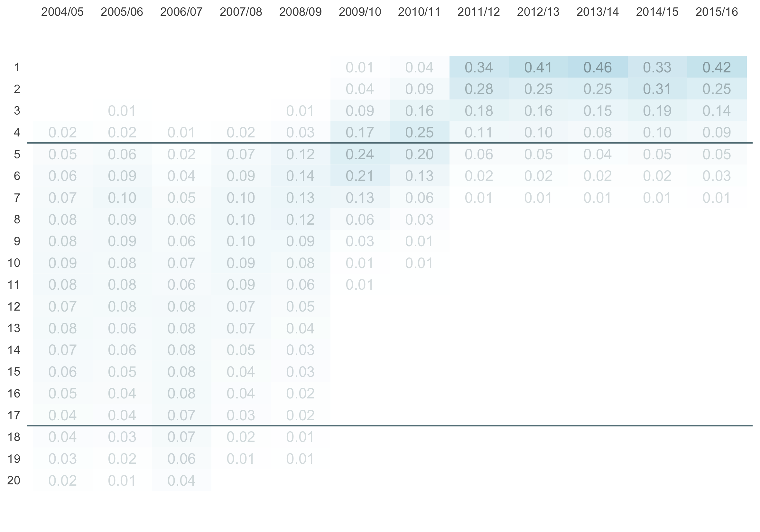760x532 pixels.
Task: Click the 2012/13 column header
Action: pyautogui.click(x=538, y=12)
